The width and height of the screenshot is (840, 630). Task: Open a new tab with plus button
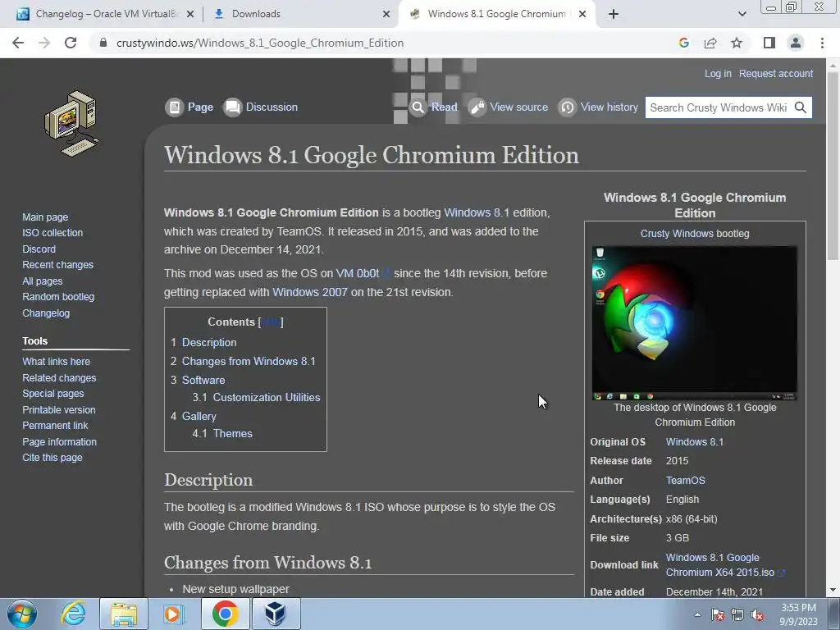click(x=614, y=15)
